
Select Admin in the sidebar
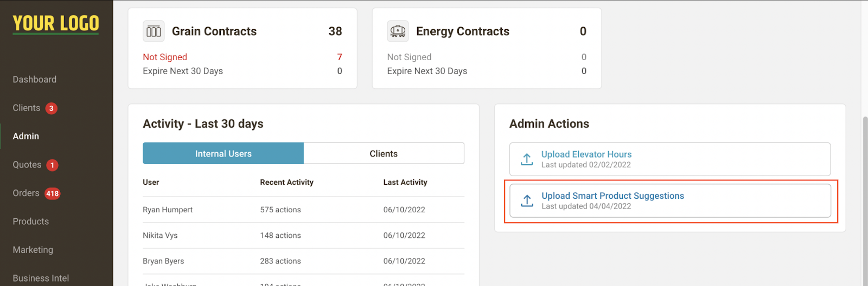(x=26, y=136)
